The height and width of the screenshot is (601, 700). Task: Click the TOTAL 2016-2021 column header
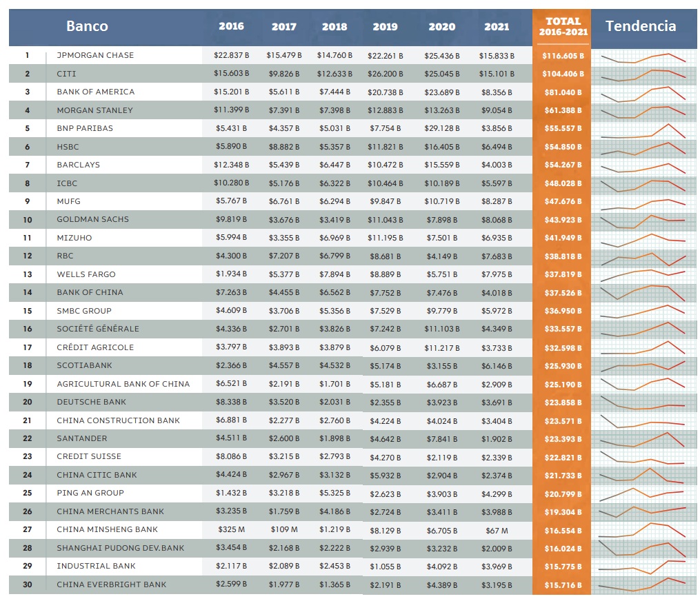[562, 27]
